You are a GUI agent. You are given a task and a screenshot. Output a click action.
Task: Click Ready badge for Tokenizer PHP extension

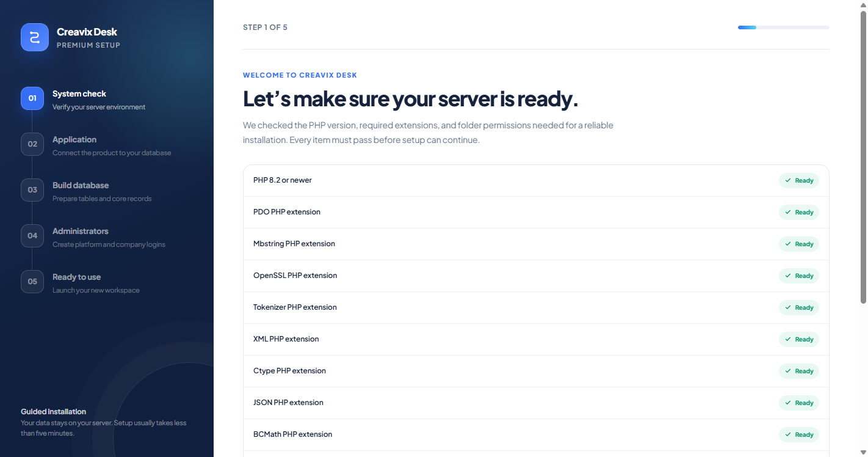pos(799,307)
